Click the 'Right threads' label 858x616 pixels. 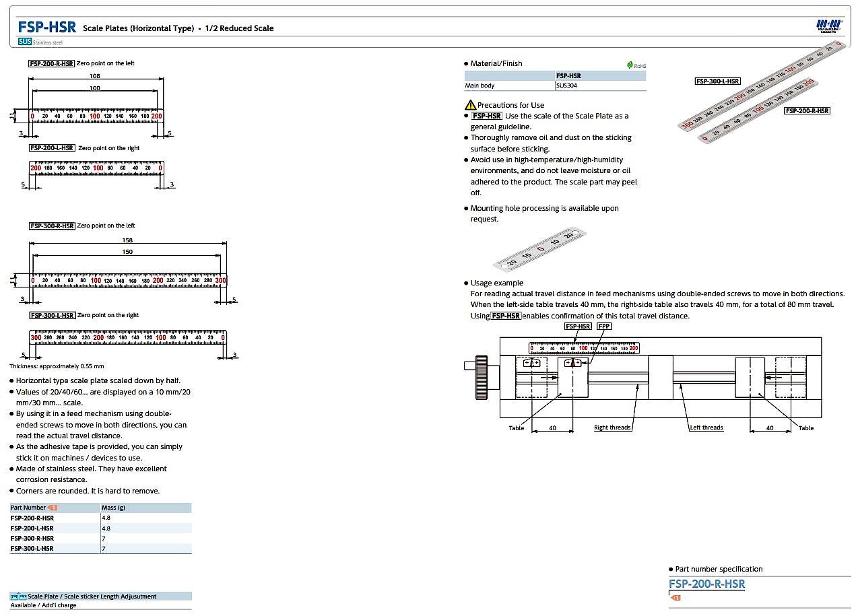point(612,427)
